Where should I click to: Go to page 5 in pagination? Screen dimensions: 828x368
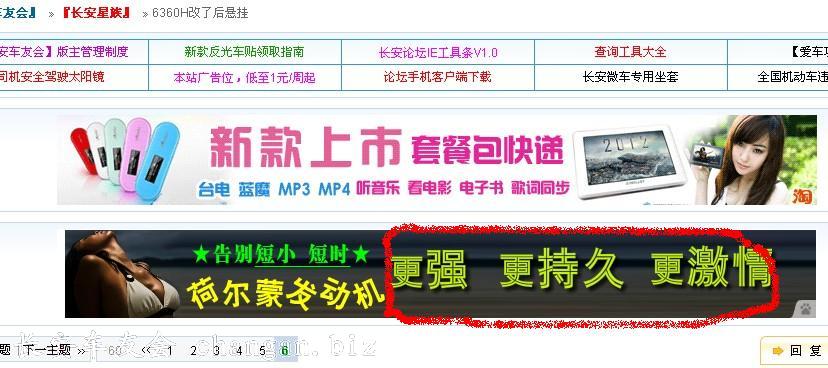(262, 350)
